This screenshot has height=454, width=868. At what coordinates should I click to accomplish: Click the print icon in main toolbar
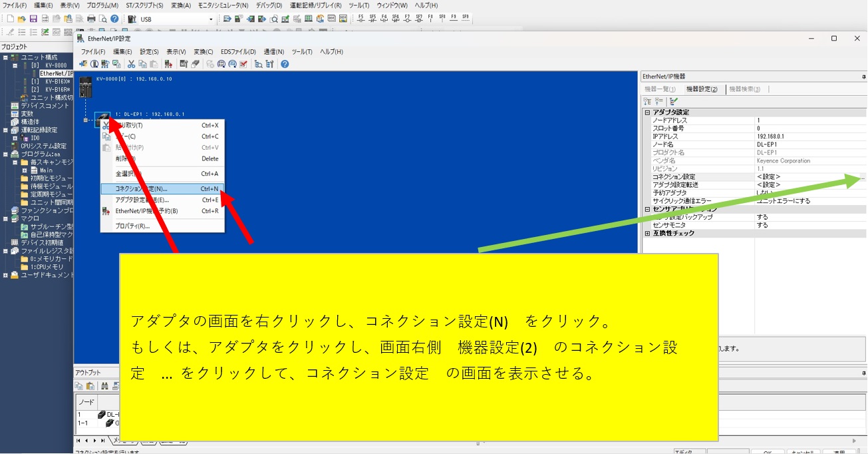click(x=92, y=19)
